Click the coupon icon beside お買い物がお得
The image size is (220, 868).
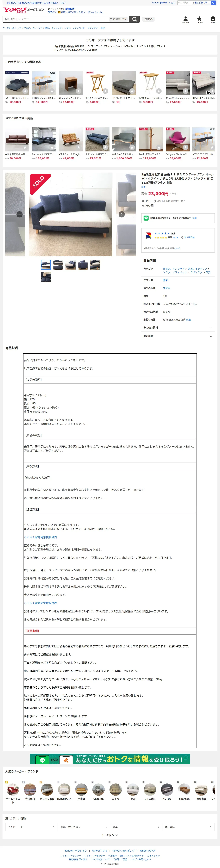coord(59,12)
